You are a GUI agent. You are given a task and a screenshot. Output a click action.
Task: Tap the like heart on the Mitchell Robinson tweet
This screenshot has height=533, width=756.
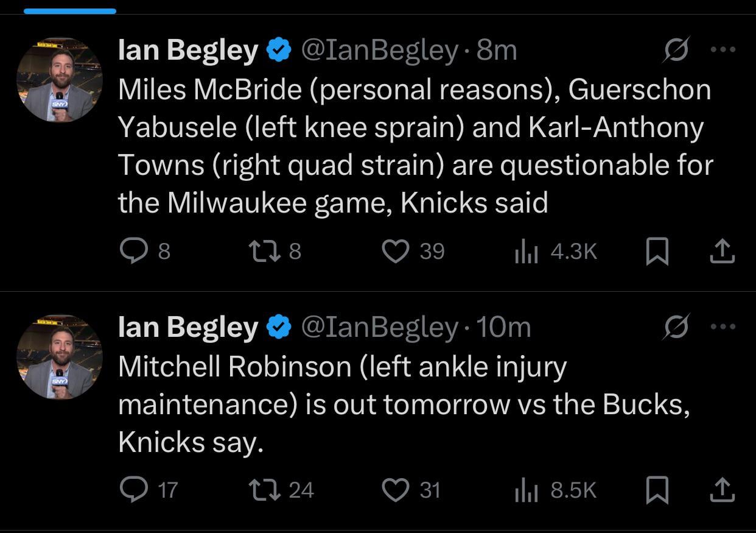pos(397,489)
